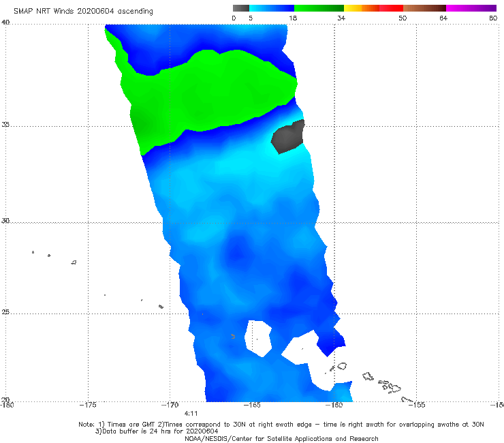Click the latitude axis label '40'
The width and height of the screenshot is (504, 443).
point(5,22)
